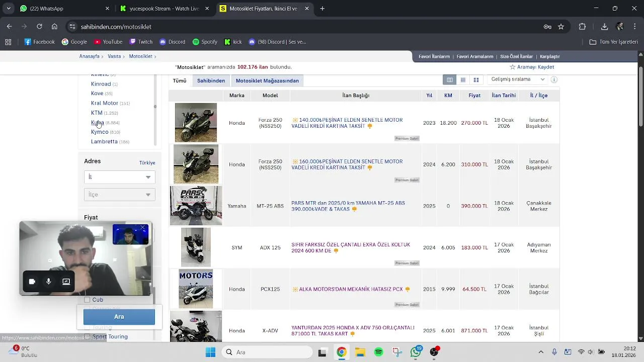Go to Vasıta breadcrumb
The height and width of the screenshot is (362, 644).
point(114,56)
